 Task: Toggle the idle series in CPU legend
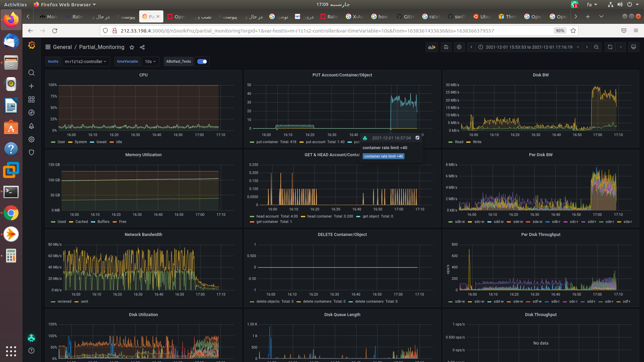pyautogui.click(x=119, y=142)
